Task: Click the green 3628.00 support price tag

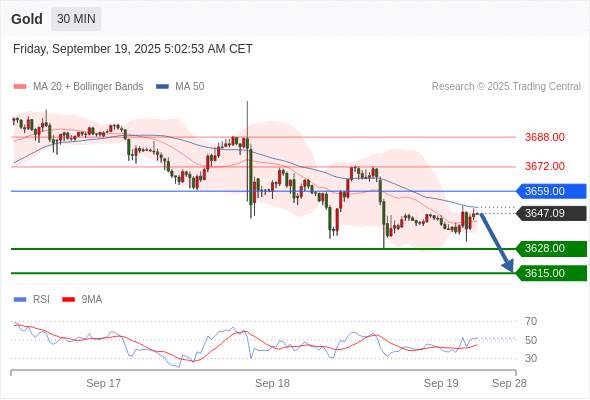Action: tap(551, 249)
